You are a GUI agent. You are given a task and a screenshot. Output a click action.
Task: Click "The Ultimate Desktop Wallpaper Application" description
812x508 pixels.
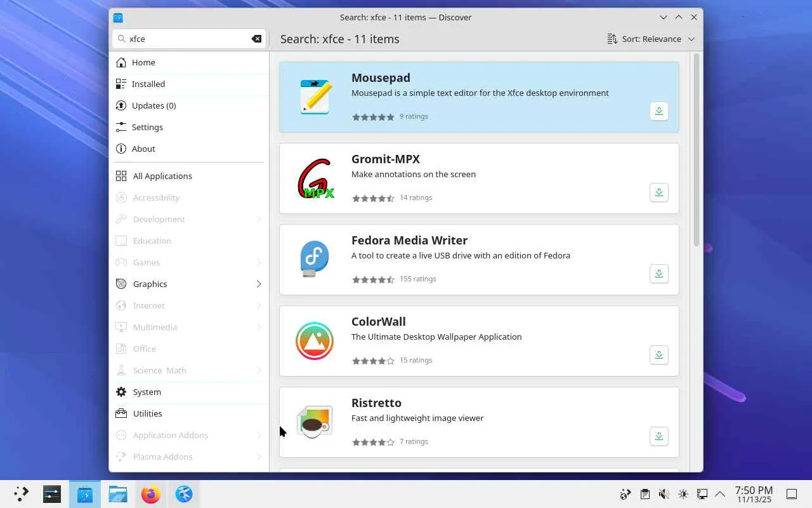tap(436, 337)
